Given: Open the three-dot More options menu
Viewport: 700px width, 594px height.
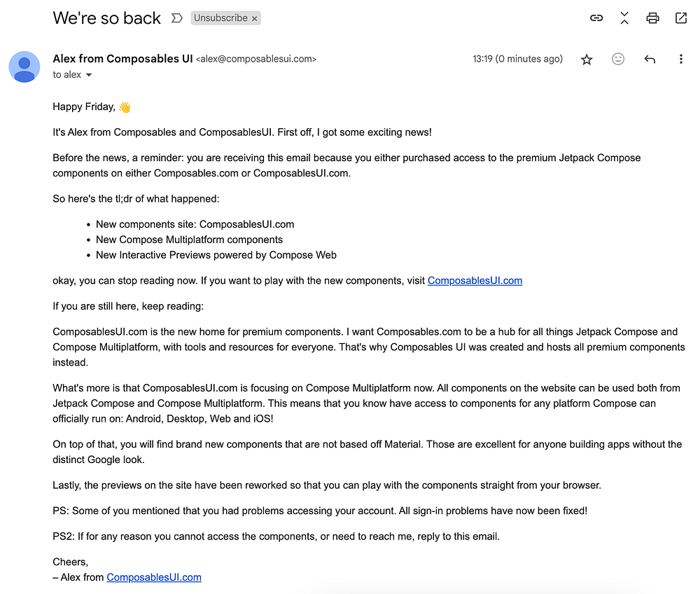Looking at the screenshot, I should [x=680, y=60].
